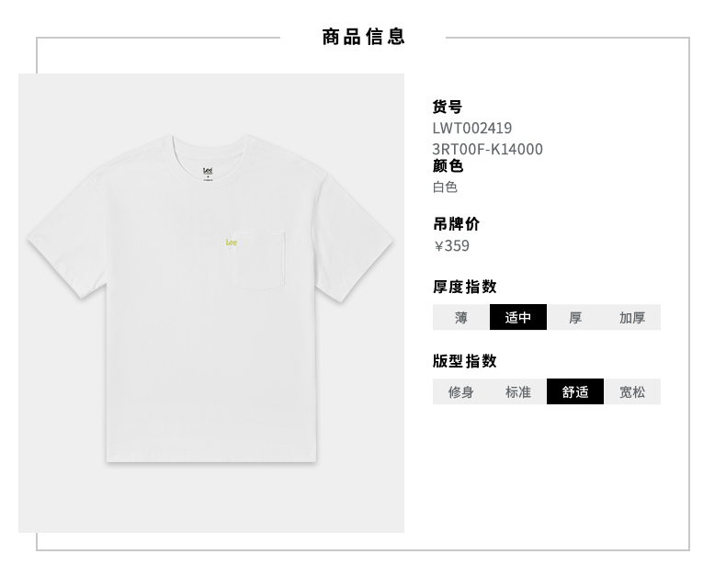Viewport: 726px width, 588px height.
Task: Click the code 3RT00F-K14000
Action: point(488,149)
